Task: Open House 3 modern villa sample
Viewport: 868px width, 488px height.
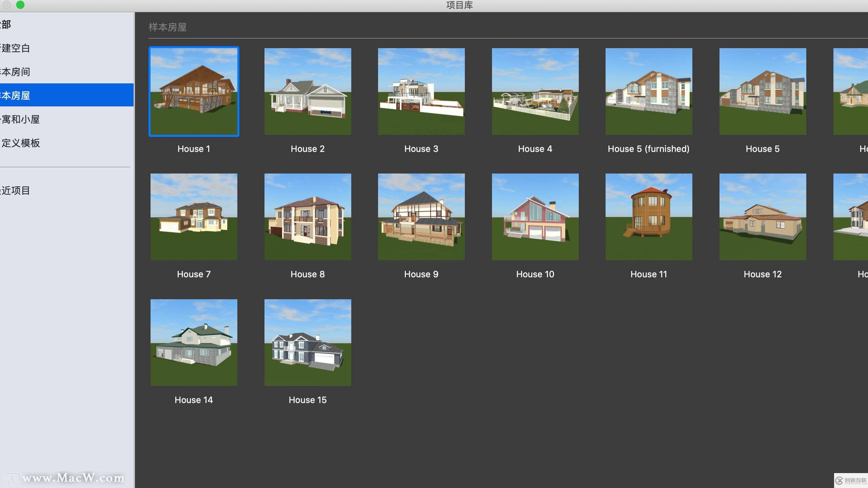Action: point(421,91)
